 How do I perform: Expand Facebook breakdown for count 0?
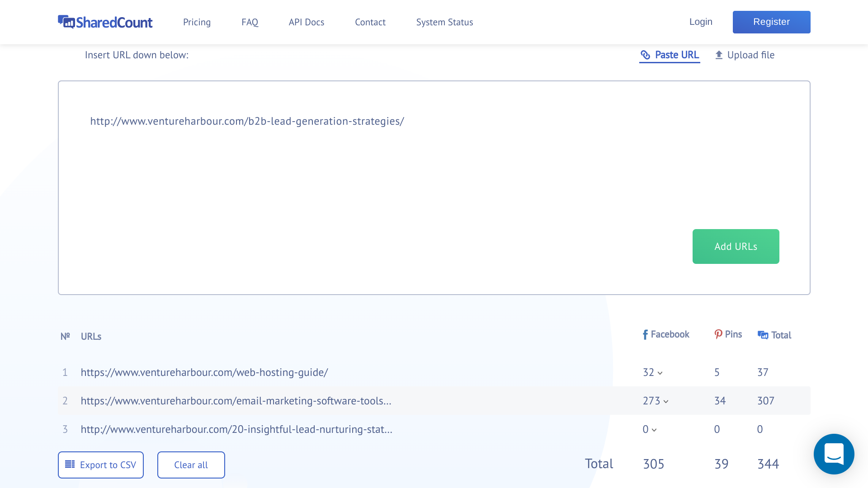tap(654, 430)
